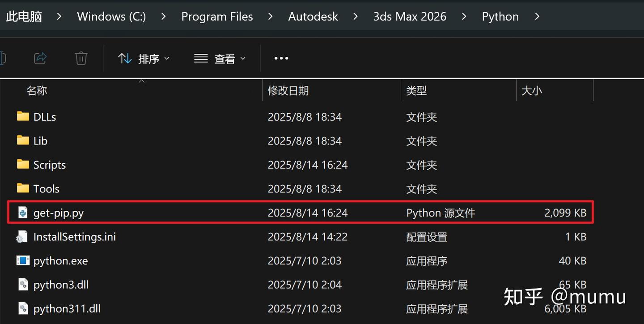Click the InstallSettings.ini file icon
The width and height of the screenshot is (644, 324).
click(23, 237)
